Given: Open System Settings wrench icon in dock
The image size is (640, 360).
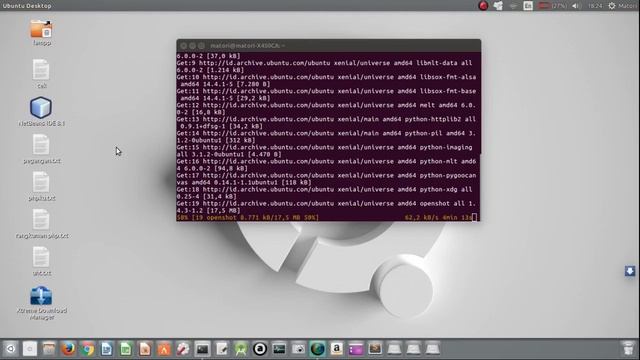Looking at the screenshot, I should click(183, 349).
